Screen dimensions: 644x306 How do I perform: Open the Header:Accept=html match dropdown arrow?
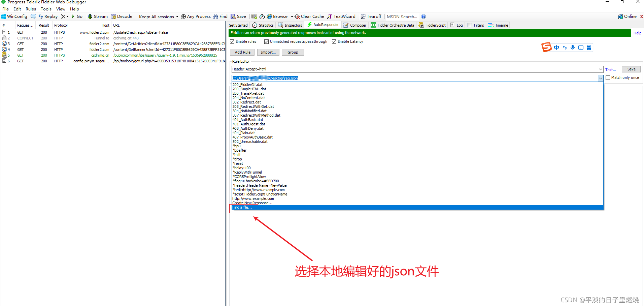(600, 69)
